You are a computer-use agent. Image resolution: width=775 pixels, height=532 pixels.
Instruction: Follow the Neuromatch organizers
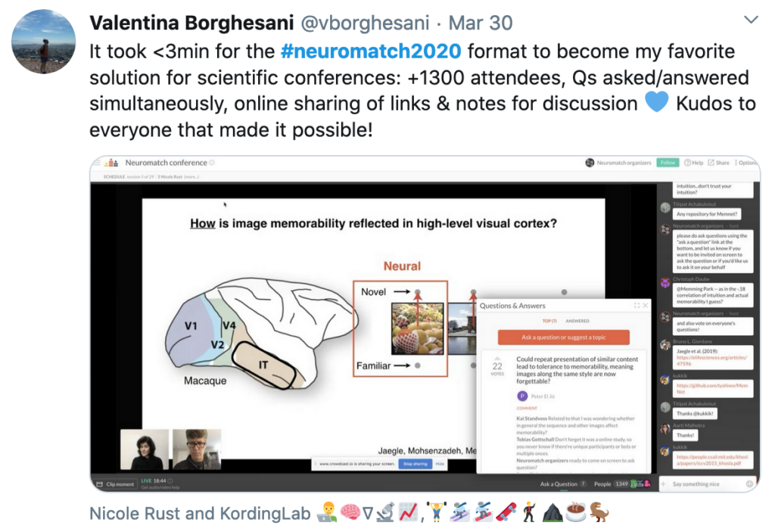click(x=668, y=163)
